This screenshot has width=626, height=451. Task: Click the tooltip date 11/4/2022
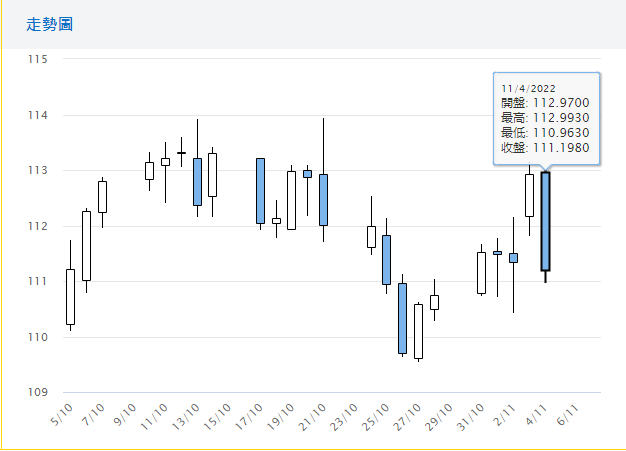pyautogui.click(x=529, y=89)
